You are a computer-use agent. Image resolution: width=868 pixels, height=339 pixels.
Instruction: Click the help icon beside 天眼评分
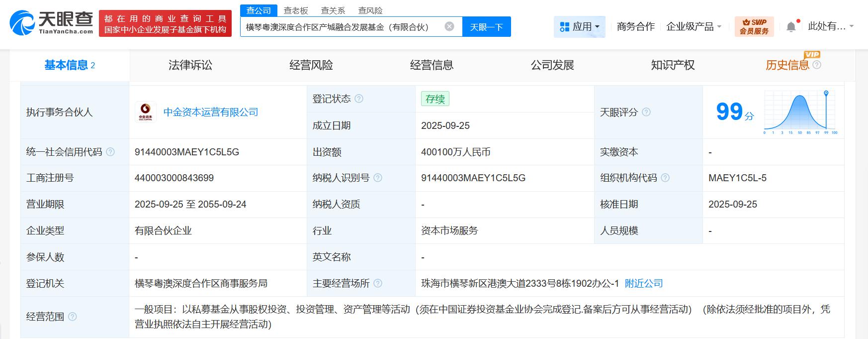(x=646, y=112)
